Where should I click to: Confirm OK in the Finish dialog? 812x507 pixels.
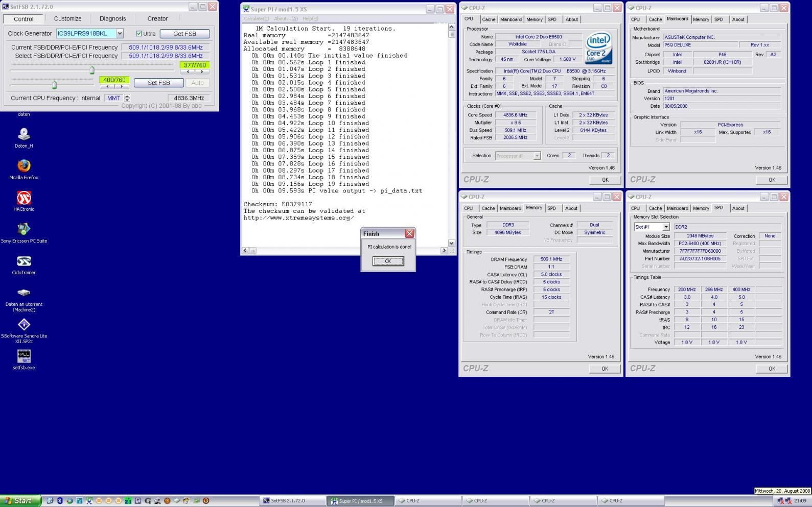[x=388, y=261]
